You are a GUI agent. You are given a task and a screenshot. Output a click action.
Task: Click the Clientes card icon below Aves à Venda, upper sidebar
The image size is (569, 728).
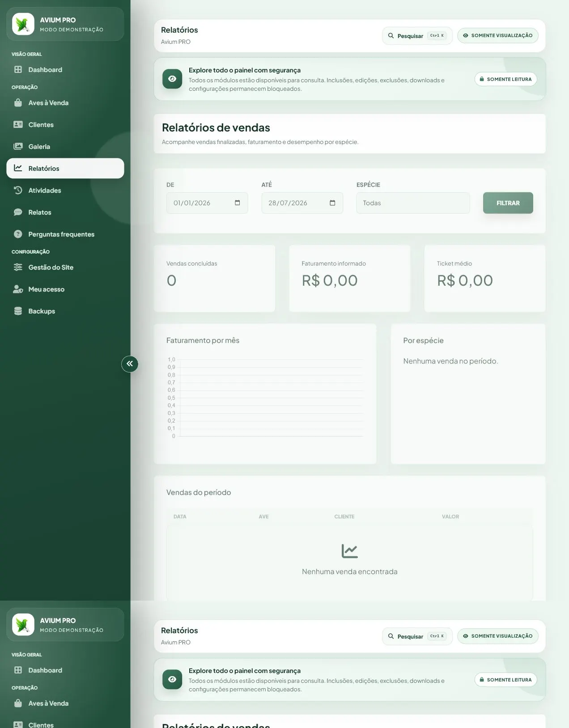tap(18, 124)
